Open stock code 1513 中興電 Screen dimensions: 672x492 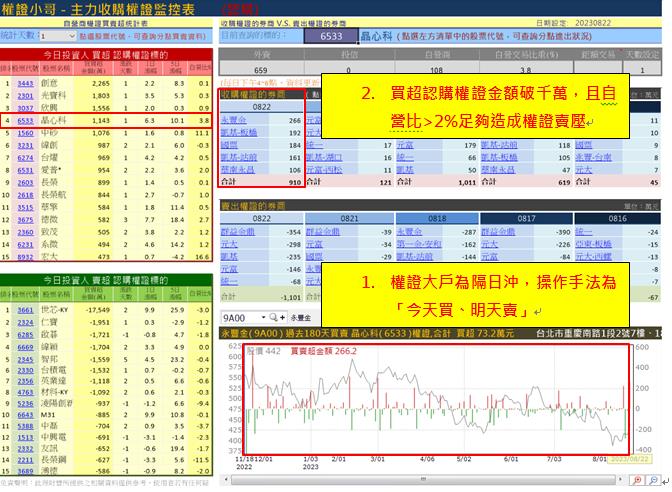click(x=25, y=438)
